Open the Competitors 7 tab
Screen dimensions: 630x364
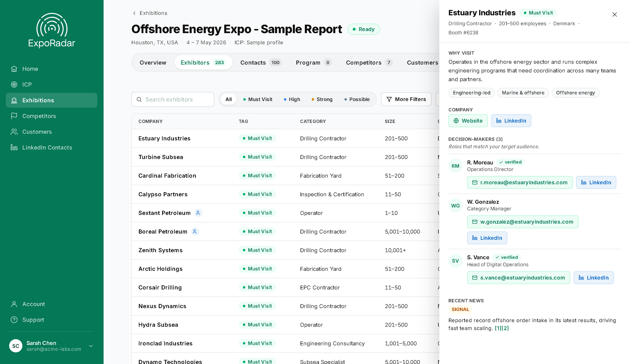[369, 63]
